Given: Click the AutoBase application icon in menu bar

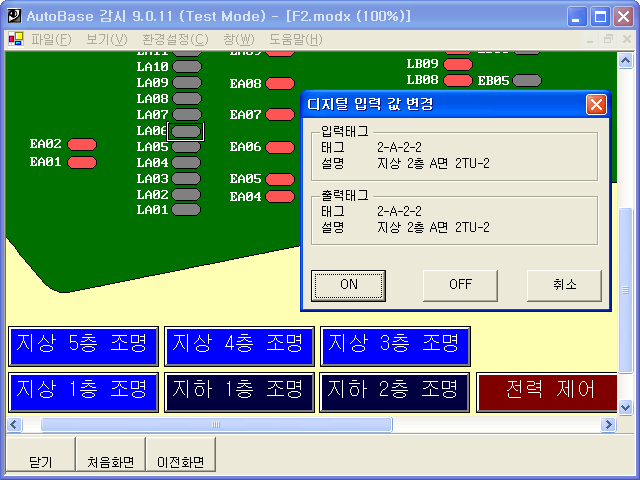Looking at the screenshot, I should pos(16,40).
